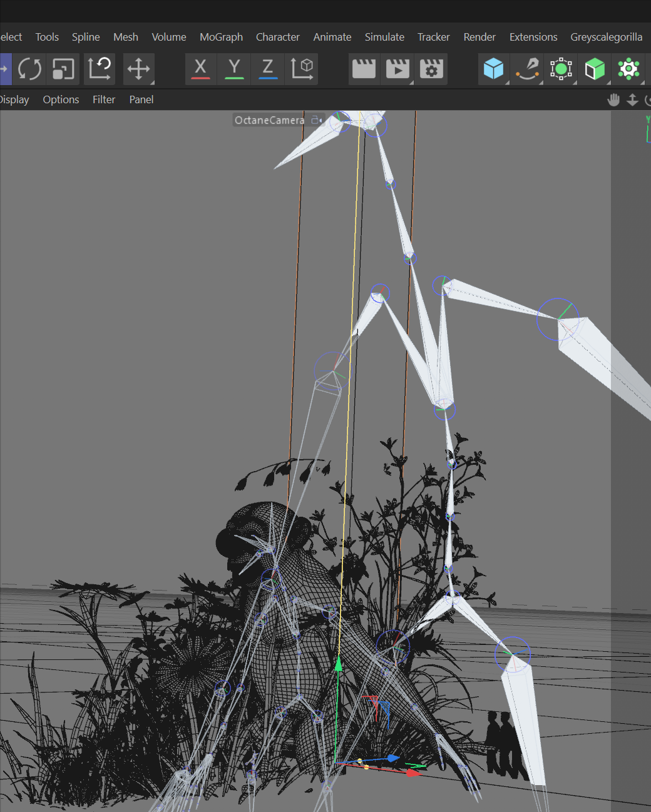Add a Cube primitive object

point(494,69)
